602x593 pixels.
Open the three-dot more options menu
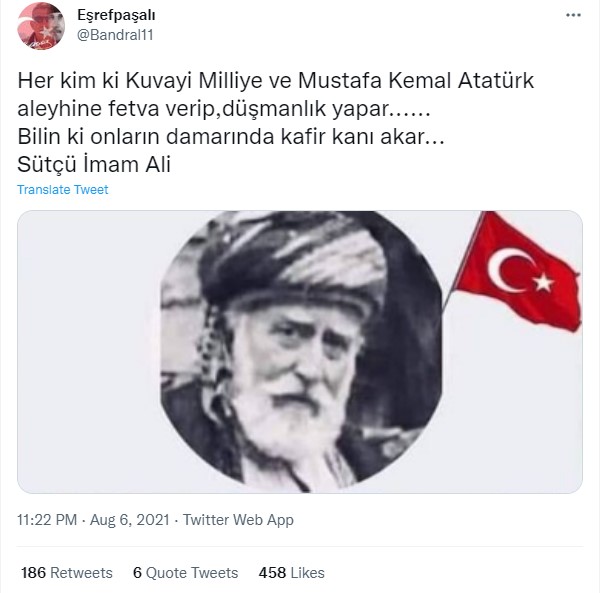coord(573,15)
